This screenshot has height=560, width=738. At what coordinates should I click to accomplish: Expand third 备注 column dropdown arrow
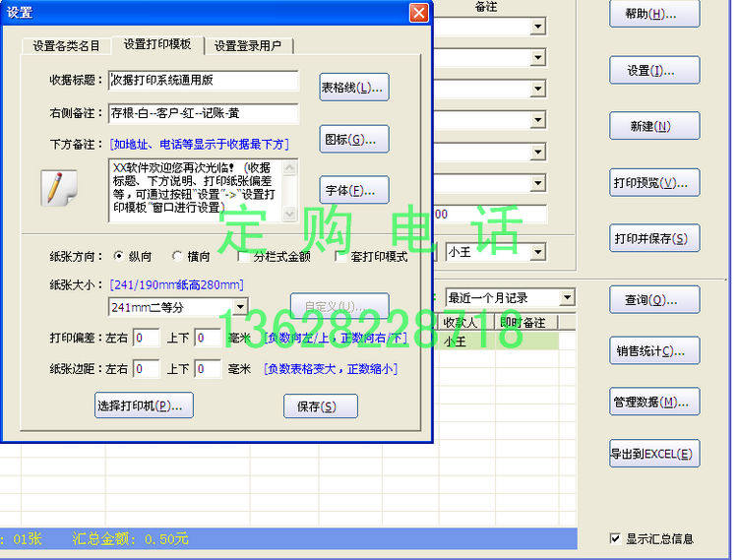tap(538, 89)
